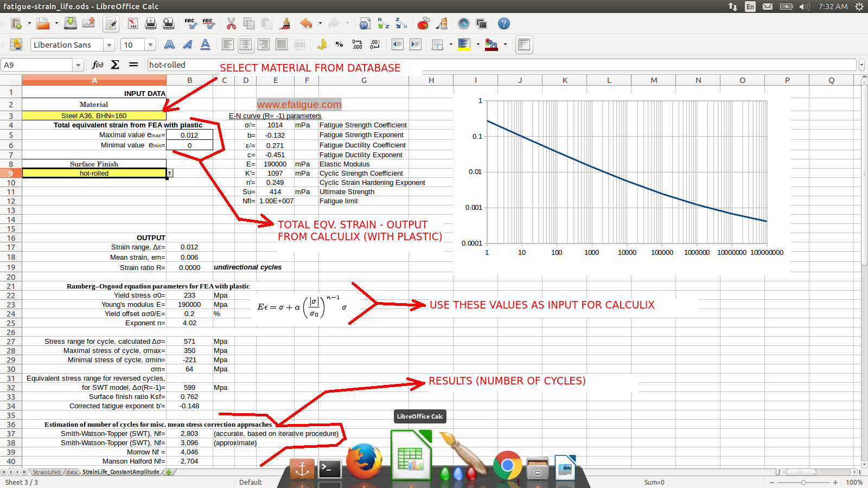Screen dimensions: 868x488
Task: Insert a chart using the chart icon
Action: 423,23
